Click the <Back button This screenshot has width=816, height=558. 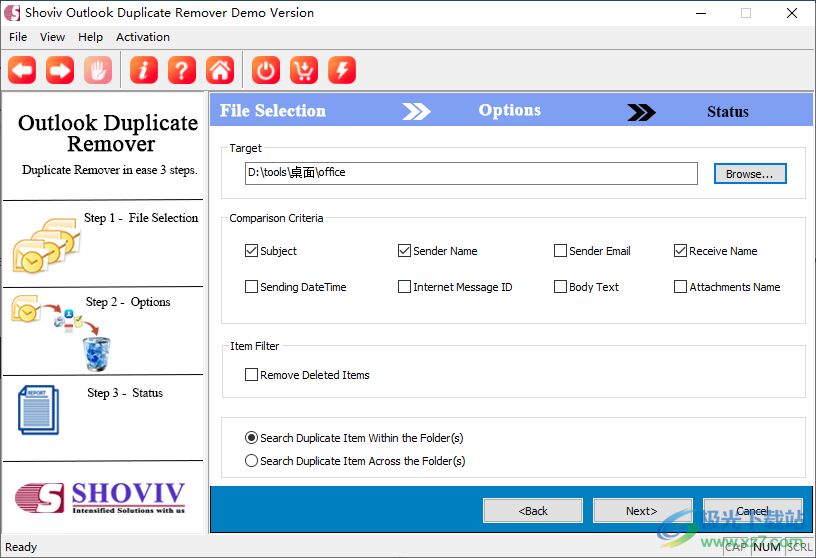coord(533,511)
